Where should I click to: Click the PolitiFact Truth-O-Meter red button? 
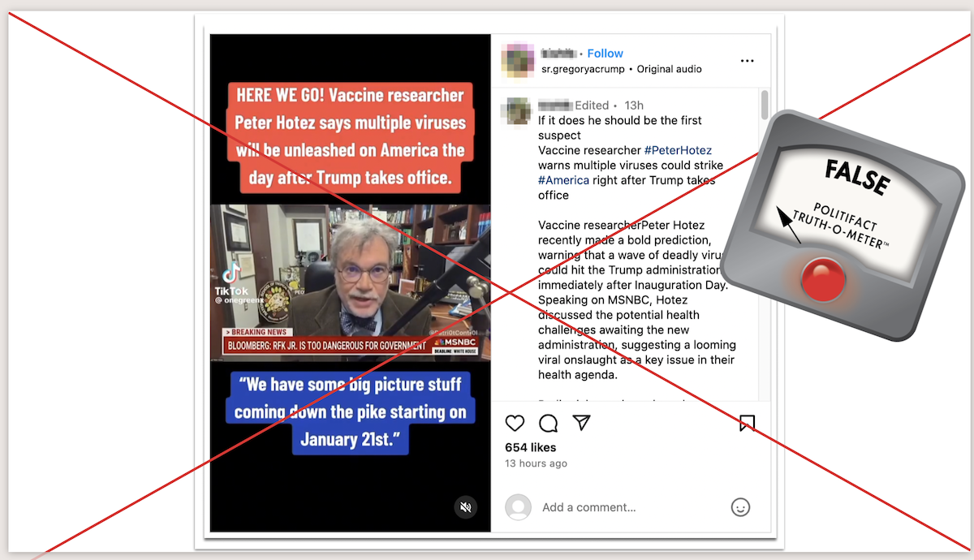[x=823, y=278]
